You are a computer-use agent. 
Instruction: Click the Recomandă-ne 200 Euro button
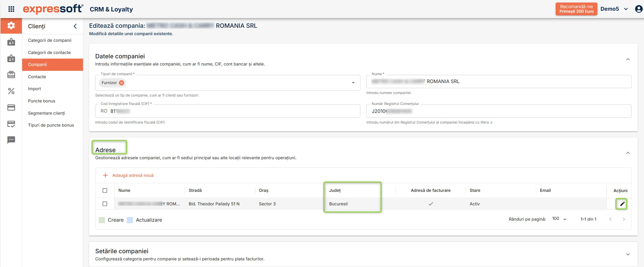point(576,9)
